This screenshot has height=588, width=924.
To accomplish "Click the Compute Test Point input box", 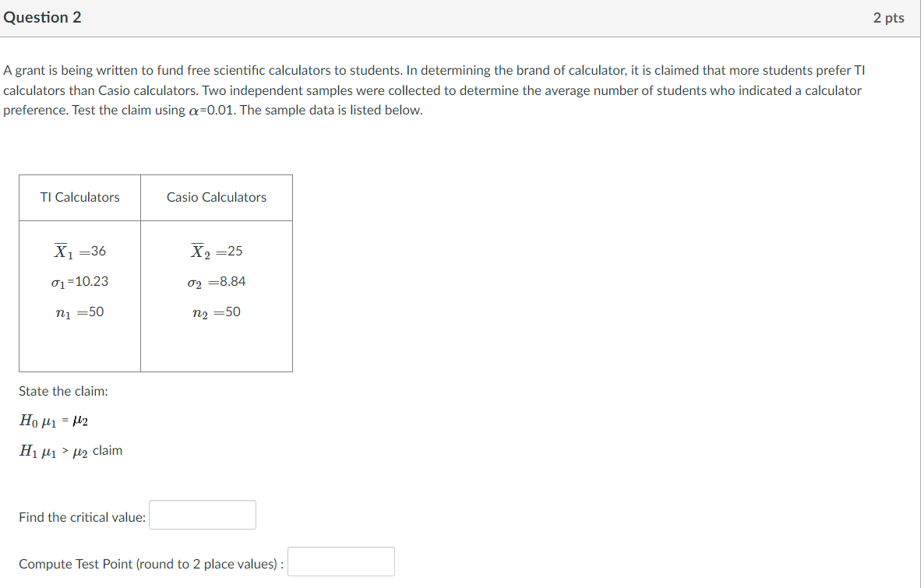I will [340, 562].
